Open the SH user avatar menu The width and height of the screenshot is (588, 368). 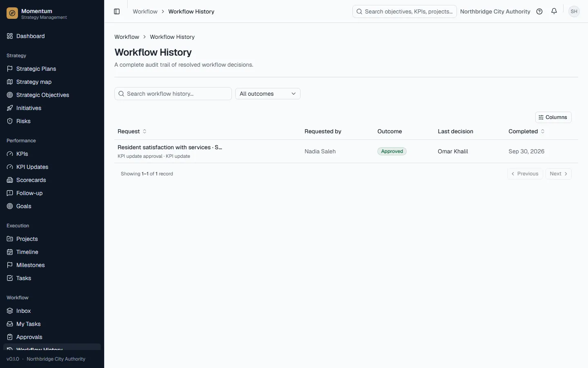(x=574, y=11)
